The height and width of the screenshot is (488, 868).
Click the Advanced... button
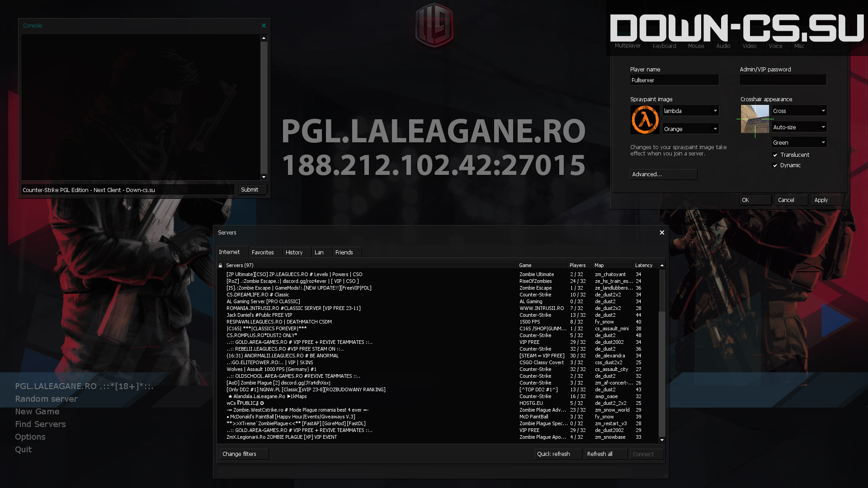click(663, 174)
